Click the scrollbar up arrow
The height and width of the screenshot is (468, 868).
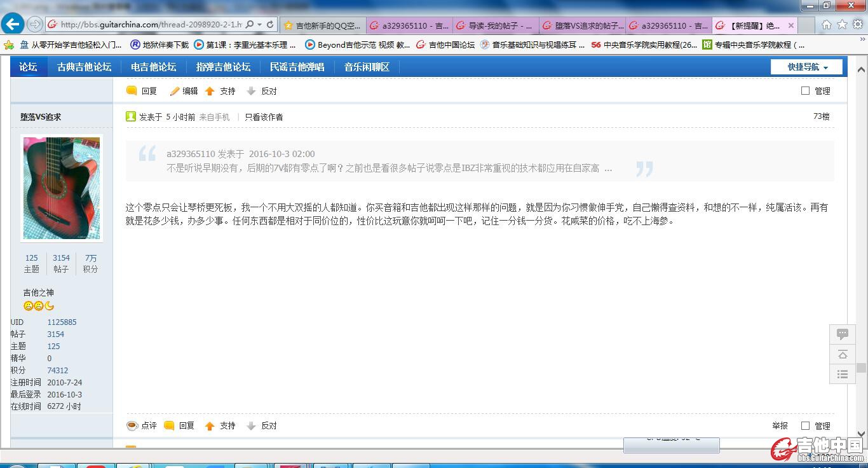[861, 69]
